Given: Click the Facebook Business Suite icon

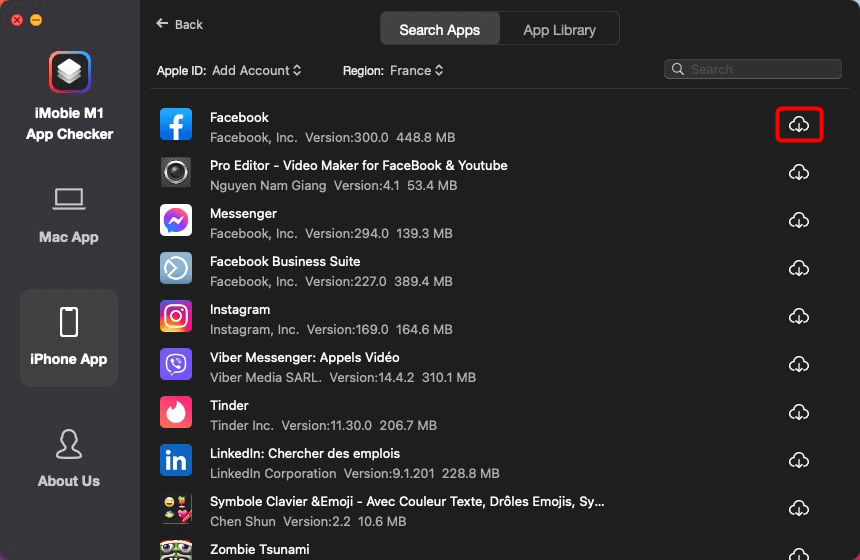Looking at the screenshot, I should point(176,268).
